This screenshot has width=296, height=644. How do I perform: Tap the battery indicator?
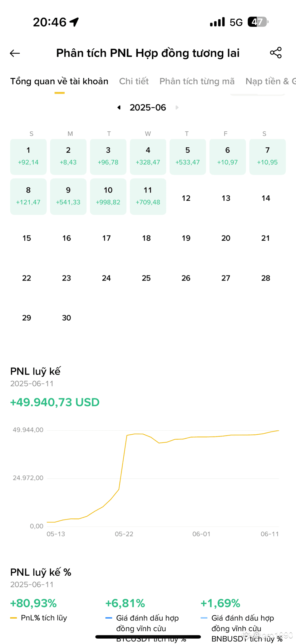pyautogui.click(x=258, y=22)
